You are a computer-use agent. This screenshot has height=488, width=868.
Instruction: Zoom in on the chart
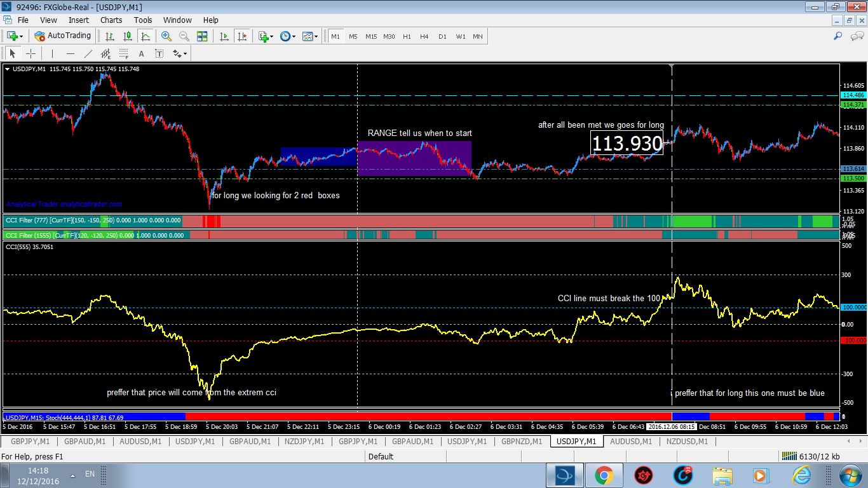[x=166, y=36]
